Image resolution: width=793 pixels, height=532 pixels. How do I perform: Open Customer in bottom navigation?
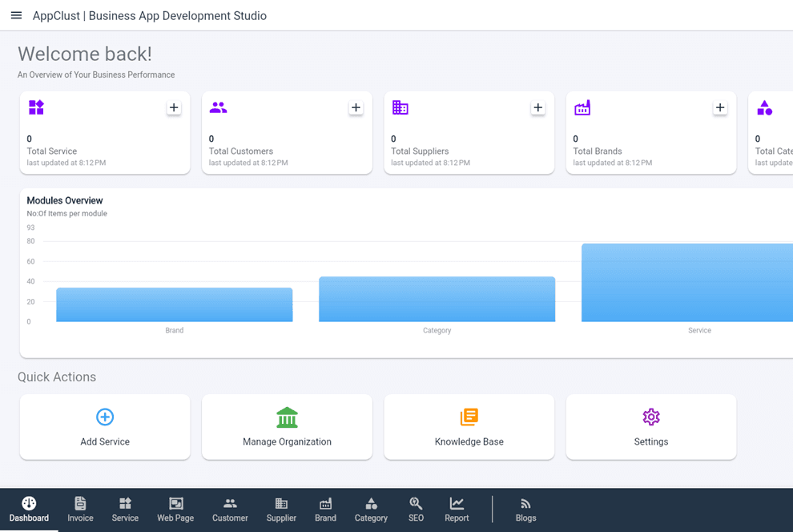[x=230, y=510]
